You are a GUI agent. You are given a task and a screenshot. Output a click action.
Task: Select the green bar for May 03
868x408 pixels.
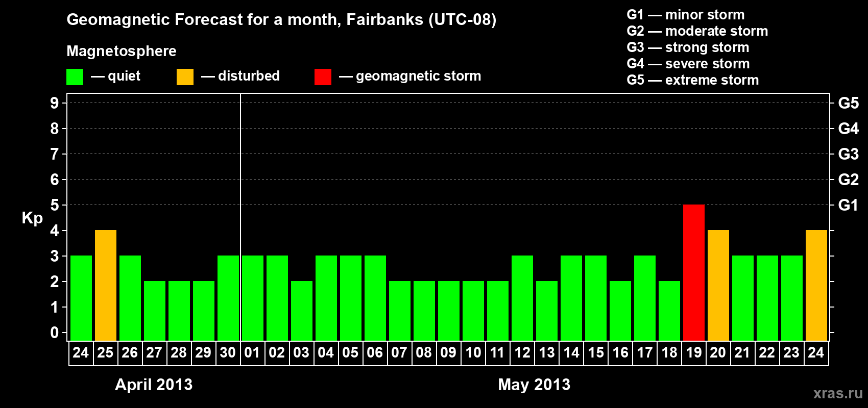pos(302,311)
